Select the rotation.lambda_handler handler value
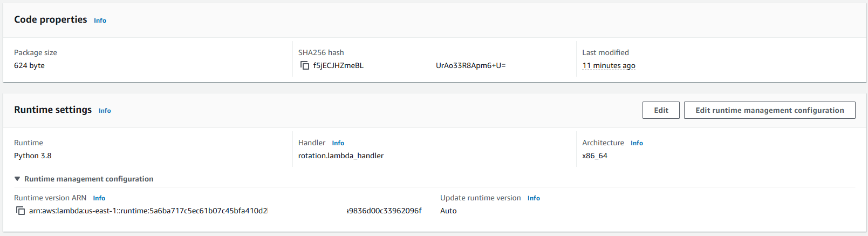Image resolution: width=868 pixels, height=236 pixels. pos(341,156)
